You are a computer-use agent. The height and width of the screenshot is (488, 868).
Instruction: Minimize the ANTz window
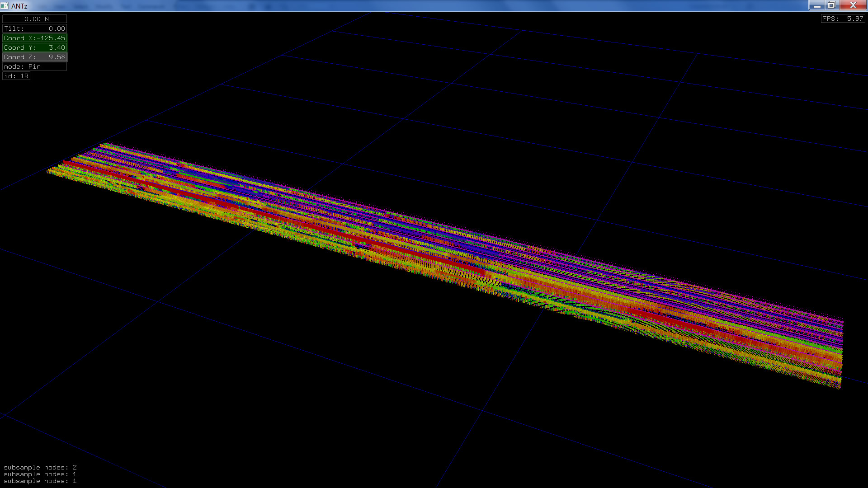pyautogui.click(x=816, y=5)
